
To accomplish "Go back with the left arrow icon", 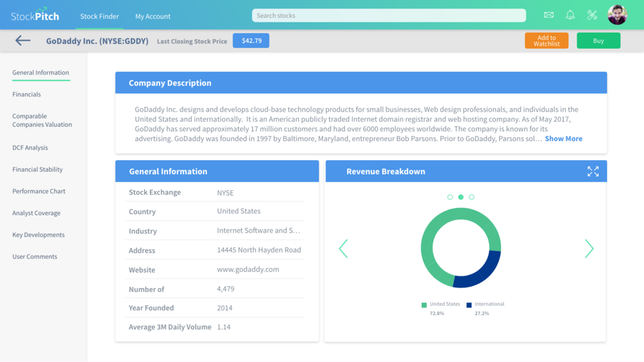I will point(23,40).
